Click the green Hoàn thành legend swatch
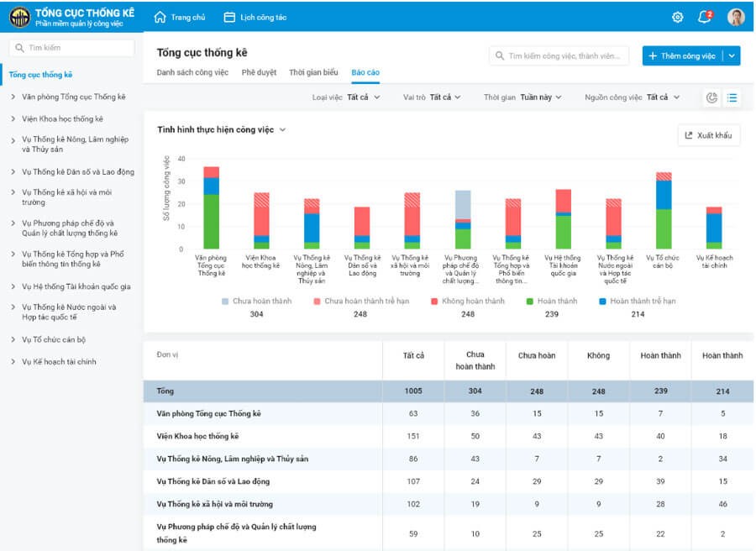 530,301
